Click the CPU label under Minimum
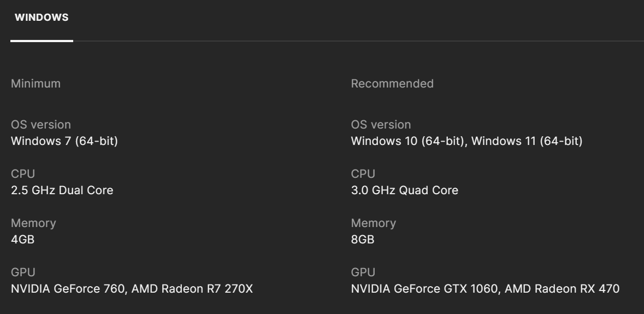This screenshot has width=644, height=314. click(x=22, y=174)
